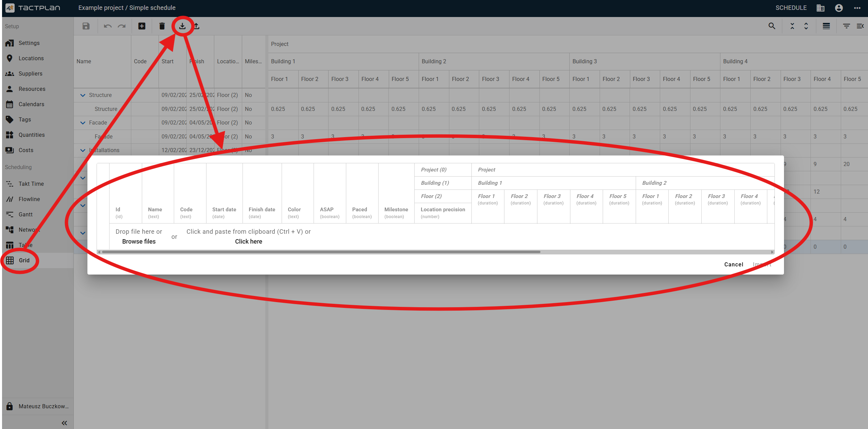Viewport: 868px width, 429px height.
Task: Click the Example project breadcrumb
Action: point(101,8)
